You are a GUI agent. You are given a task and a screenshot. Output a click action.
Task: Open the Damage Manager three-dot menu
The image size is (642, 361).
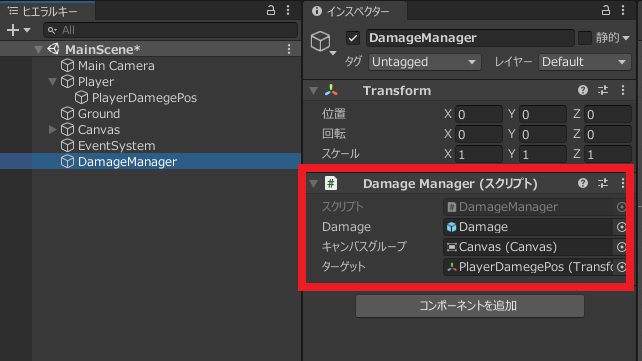(x=623, y=183)
